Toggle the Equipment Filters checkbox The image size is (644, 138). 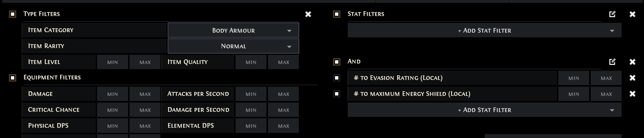point(13,78)
